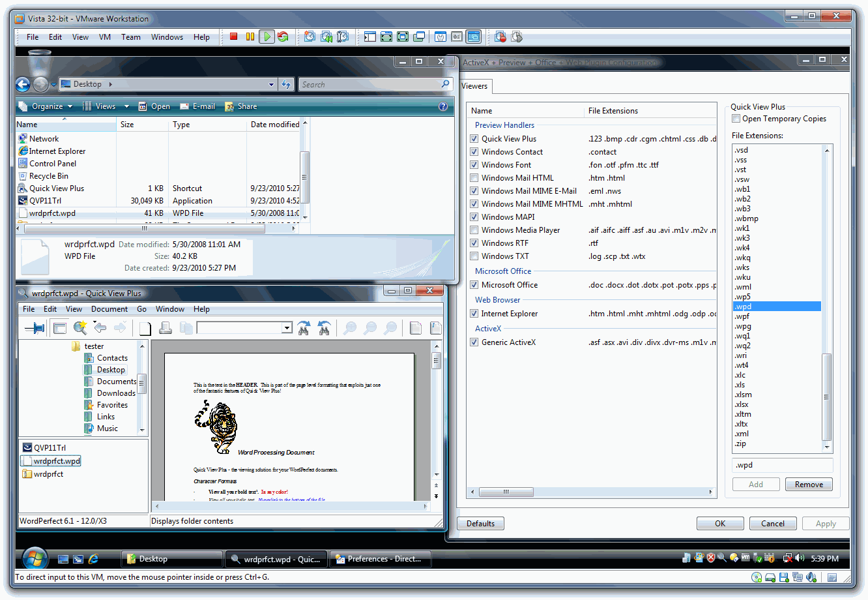
Task: Click the Print icon in Quick View Plus toolbar
Action: point(166,328)
